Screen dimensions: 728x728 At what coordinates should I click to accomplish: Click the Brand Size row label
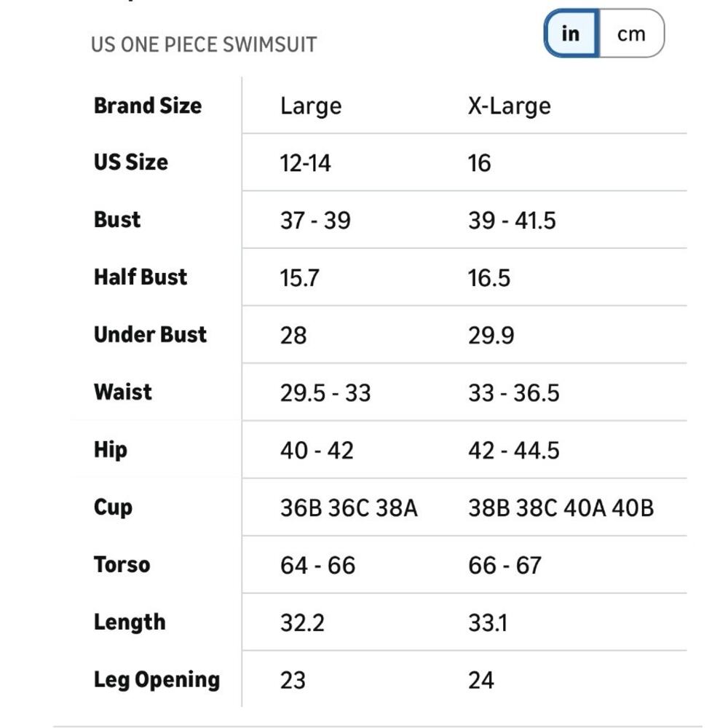pyautogui.click(x=148, y=106)
